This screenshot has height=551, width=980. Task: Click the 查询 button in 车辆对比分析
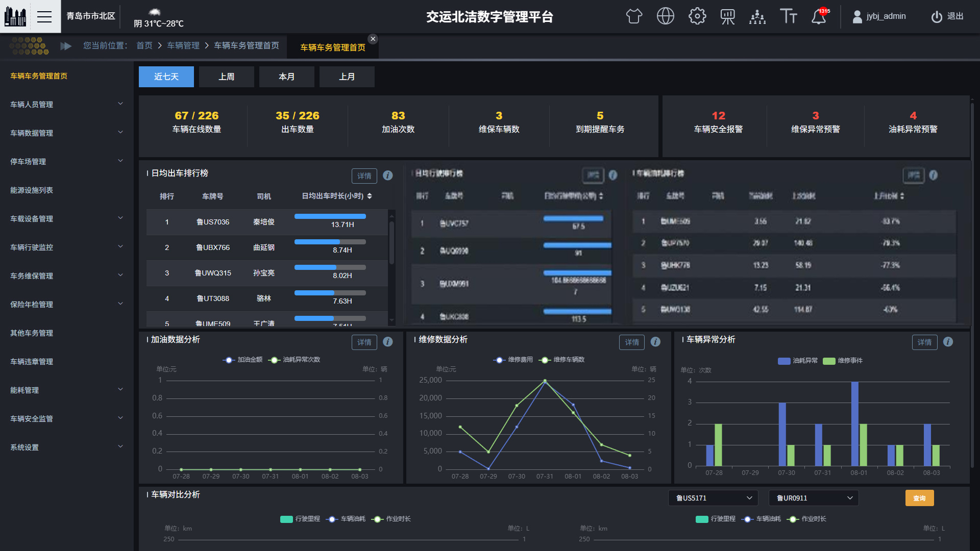pos(919,497)
